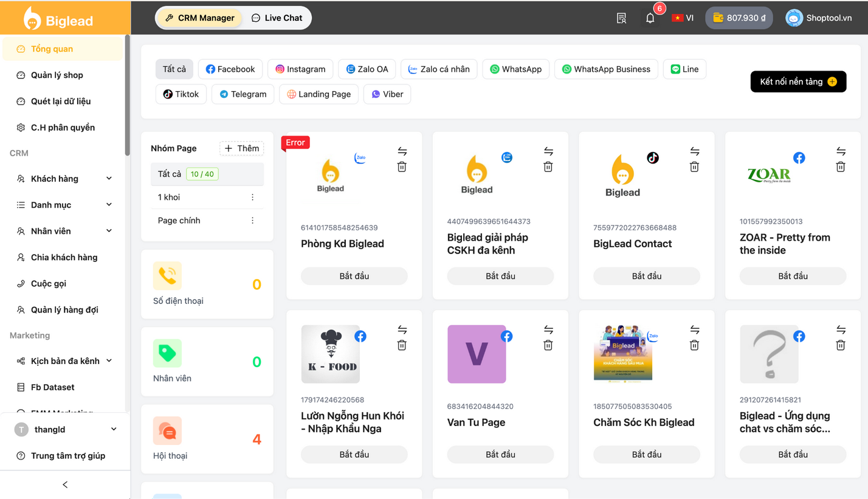
Task: Click the Shoptool.vn profile avatar
Action: (x=794, y=18)
